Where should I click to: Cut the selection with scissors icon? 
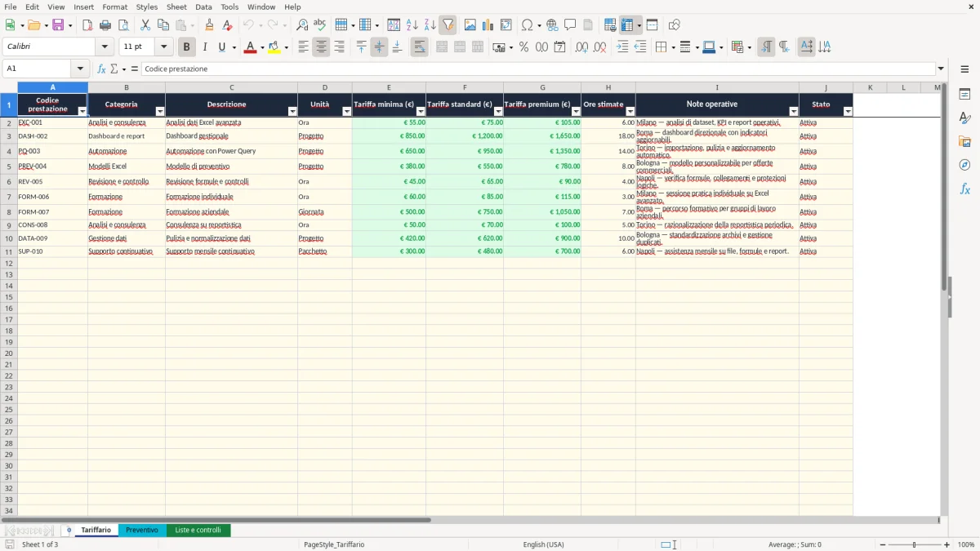[x=145, y=25]
